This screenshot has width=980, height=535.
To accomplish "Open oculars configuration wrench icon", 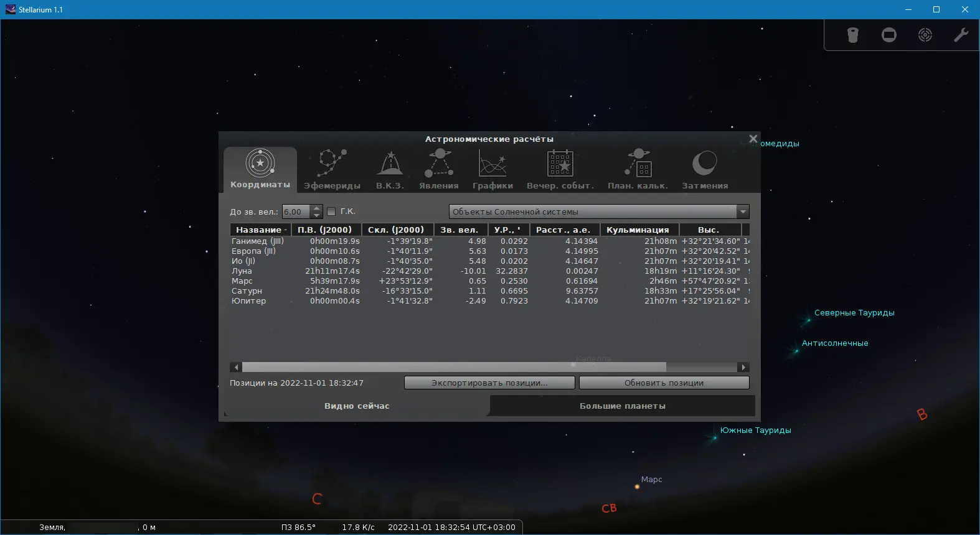I will [x=961, y=35].
